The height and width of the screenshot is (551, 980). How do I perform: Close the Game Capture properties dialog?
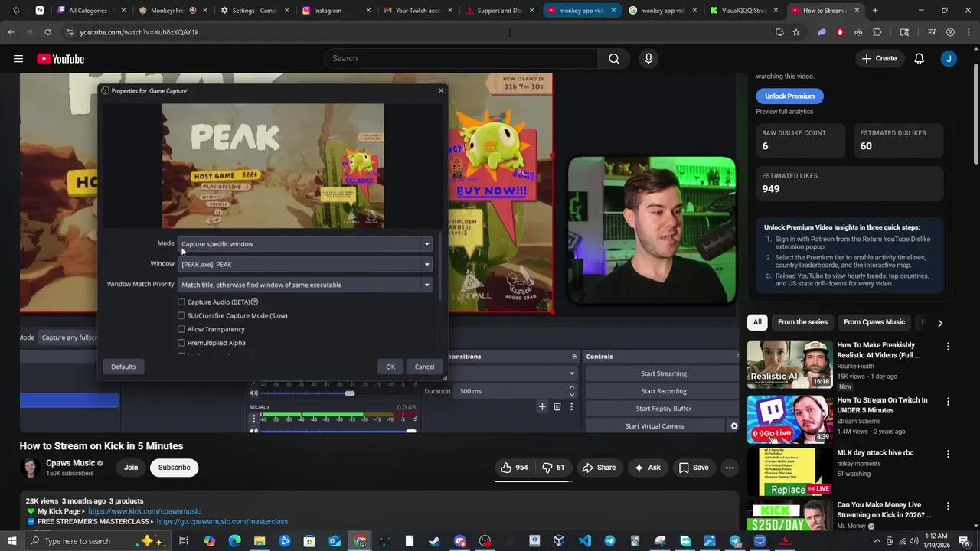click(x=440, y=90)
